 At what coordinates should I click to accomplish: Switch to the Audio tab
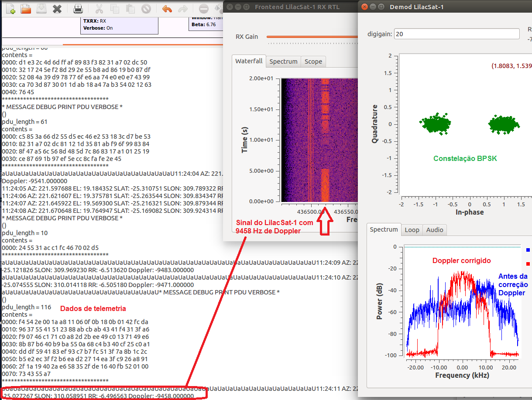pyautogui.click(x=434, y=230)
